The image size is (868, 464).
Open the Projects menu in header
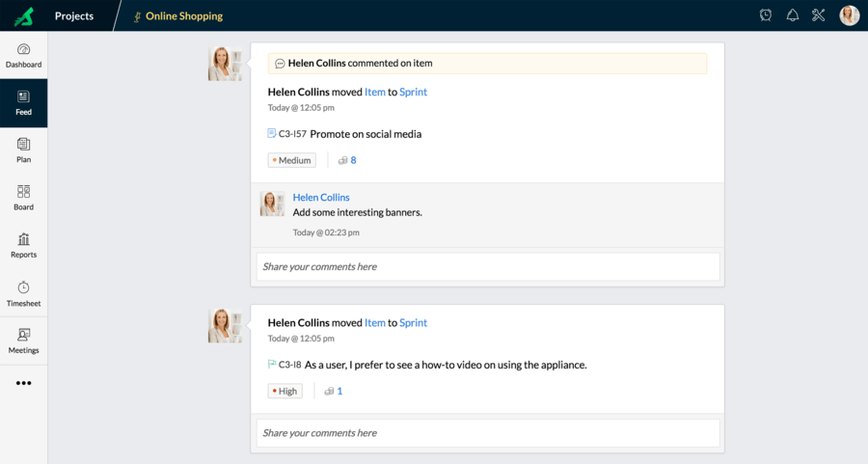coord(74,16)
